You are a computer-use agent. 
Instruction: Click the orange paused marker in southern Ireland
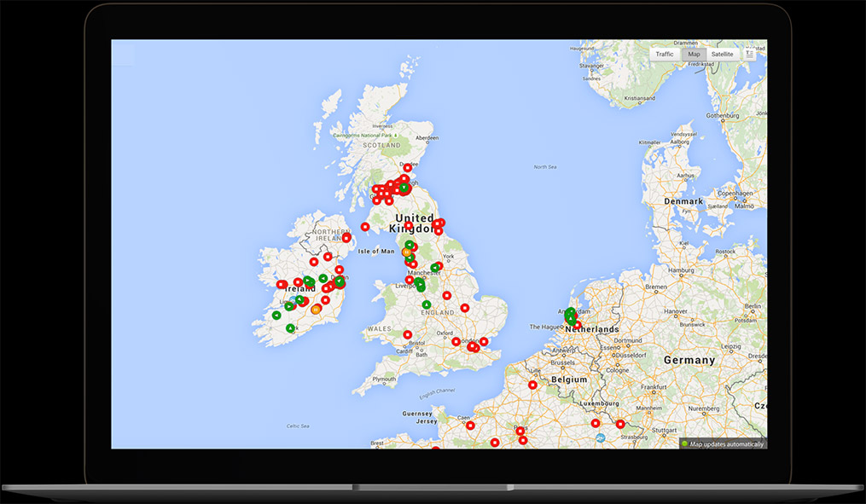[316, 310]
